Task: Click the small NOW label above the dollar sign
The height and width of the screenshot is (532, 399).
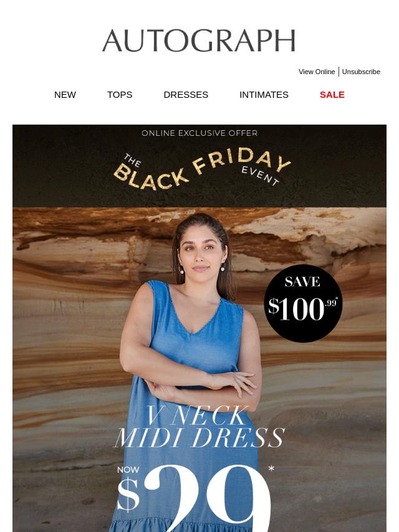Action: pos(128,470)
